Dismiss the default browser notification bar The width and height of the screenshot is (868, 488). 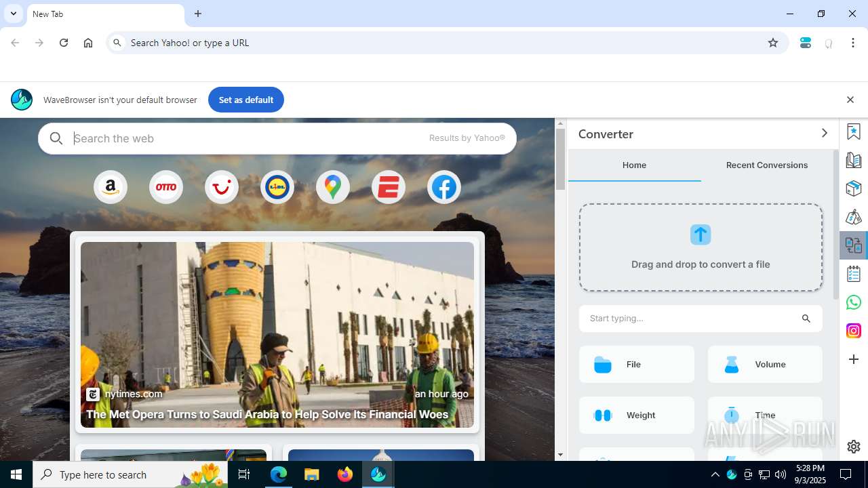tap(850, 100)
